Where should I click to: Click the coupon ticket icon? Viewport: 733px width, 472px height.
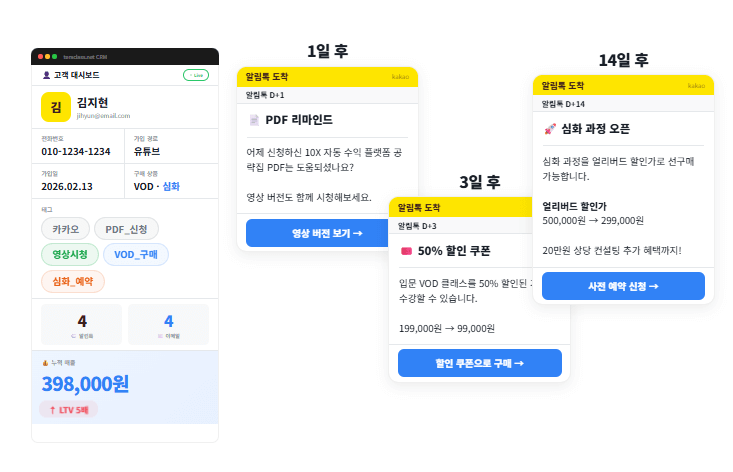click(406, 251)
